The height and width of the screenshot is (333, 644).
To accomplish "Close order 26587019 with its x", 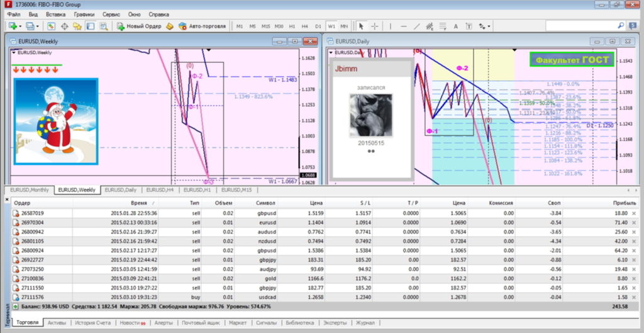I will (634, 213).
